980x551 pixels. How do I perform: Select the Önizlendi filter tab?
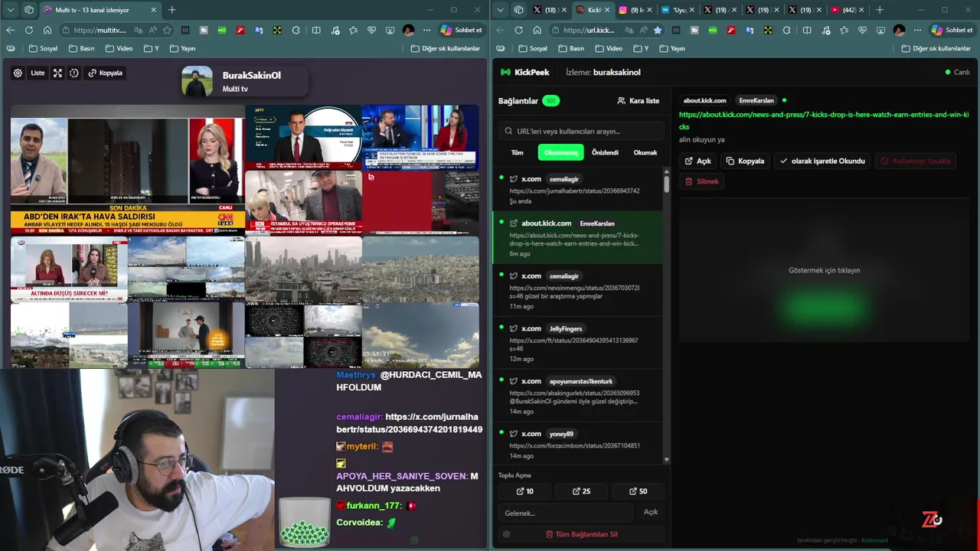pos(605,152)
